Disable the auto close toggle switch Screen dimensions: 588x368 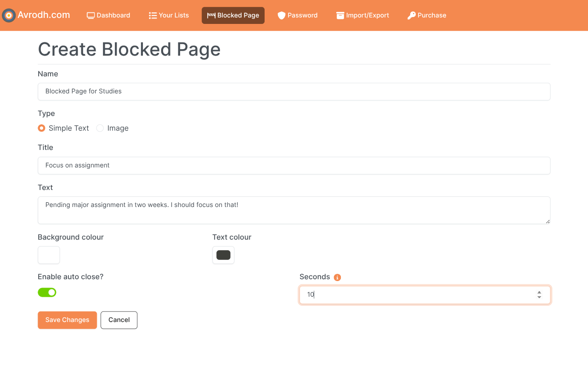(x=47, y=292)
